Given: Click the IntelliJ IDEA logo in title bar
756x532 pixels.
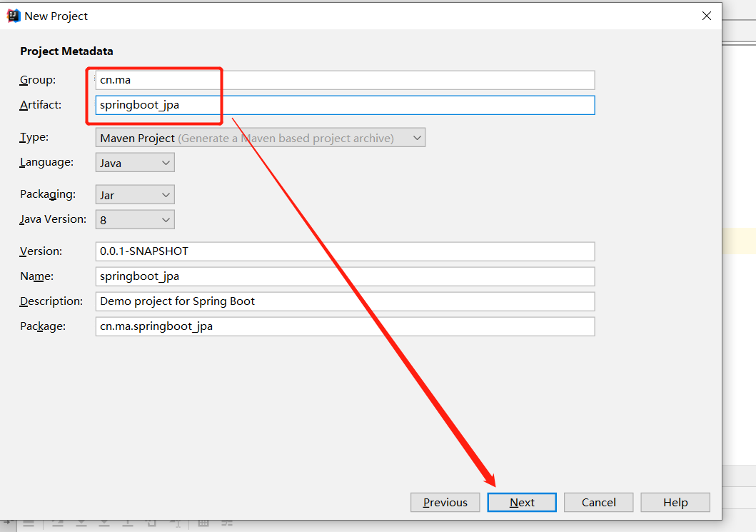Looking at the screenshot, I should click(x=14, y=16).
